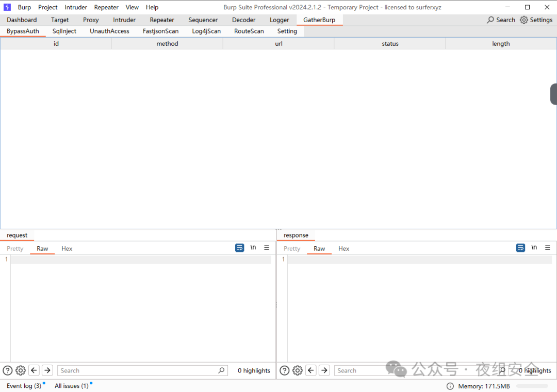Open the response editor hamburger menu
Image resolution: width=557 pixels, height=392 pixels.
548,248
